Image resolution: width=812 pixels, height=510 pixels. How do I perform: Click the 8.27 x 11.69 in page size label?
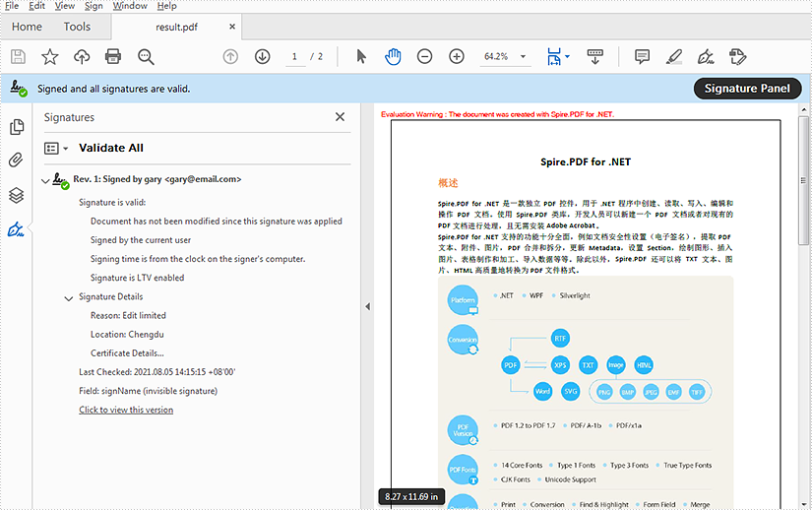(411, 496)
